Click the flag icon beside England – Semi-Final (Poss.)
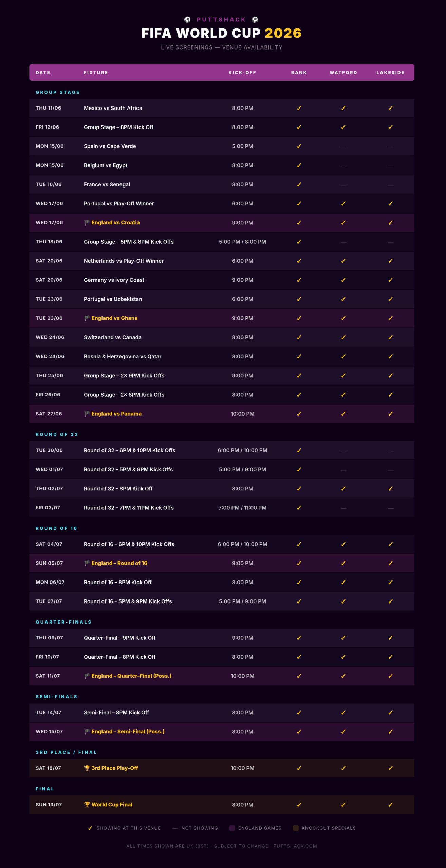The height and width of the screenshot is (868, 446). click(x=87, y=731)
